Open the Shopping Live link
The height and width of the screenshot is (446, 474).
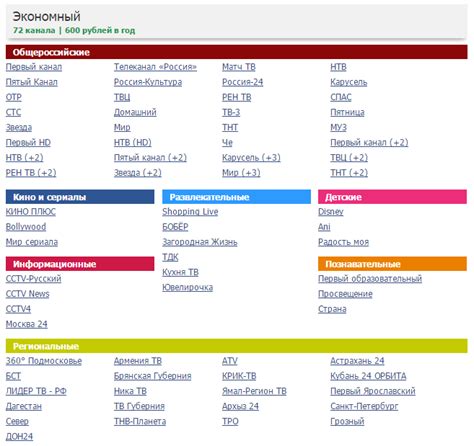click(x=190, y=212)
